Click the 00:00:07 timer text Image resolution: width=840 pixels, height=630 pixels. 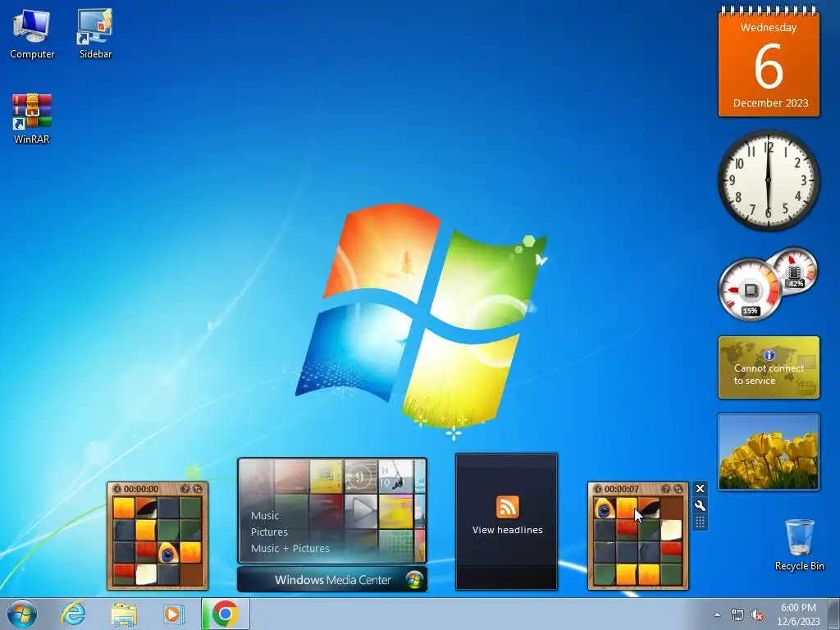point(622,489)
